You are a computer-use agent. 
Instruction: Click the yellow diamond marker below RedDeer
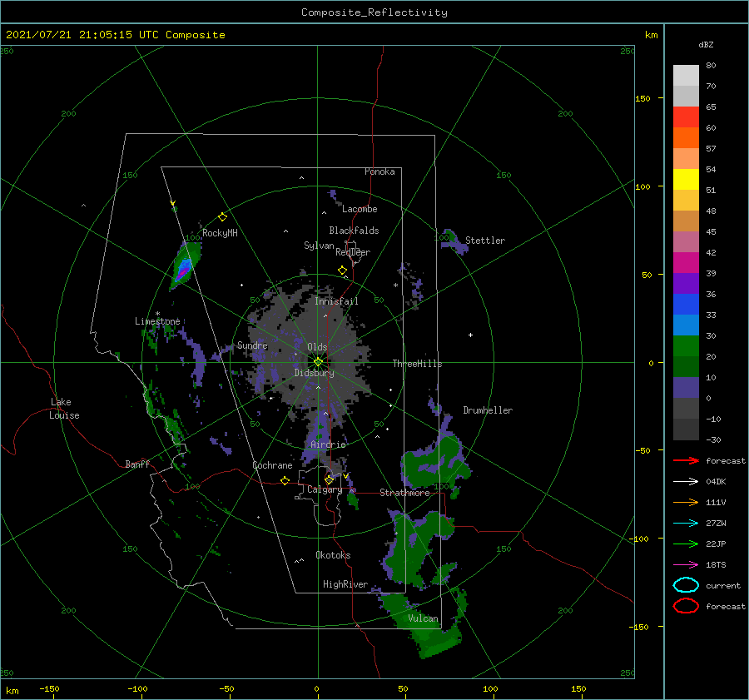pos(343,271)
